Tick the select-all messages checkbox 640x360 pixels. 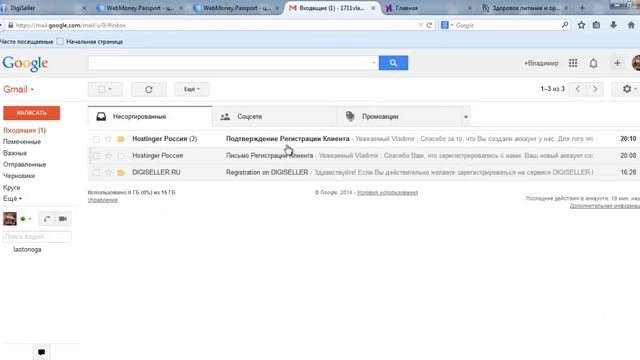pyautogui.click(x=101, y=89)
